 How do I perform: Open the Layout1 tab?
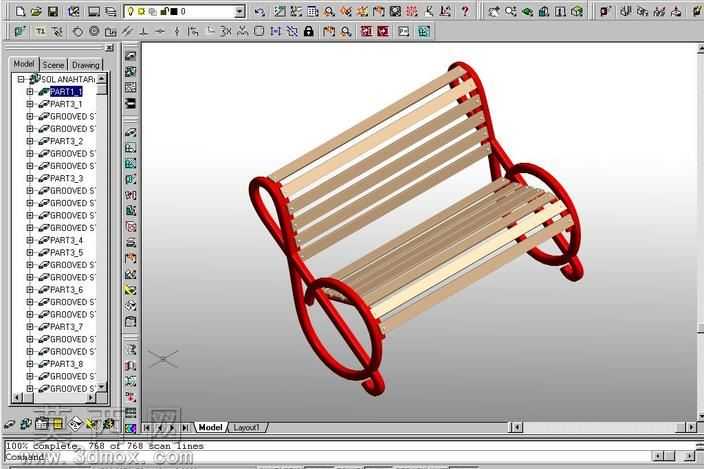tap(246, 427)
